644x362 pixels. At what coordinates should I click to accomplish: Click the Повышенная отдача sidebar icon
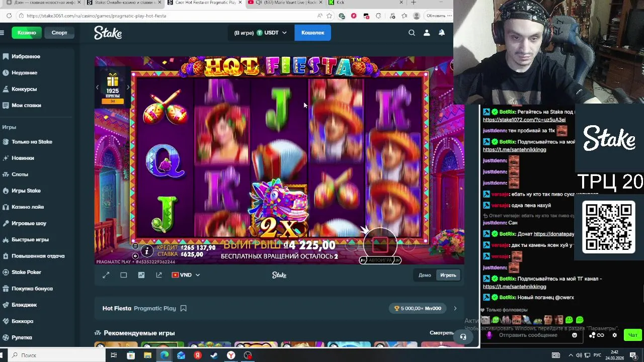(6, 256)
